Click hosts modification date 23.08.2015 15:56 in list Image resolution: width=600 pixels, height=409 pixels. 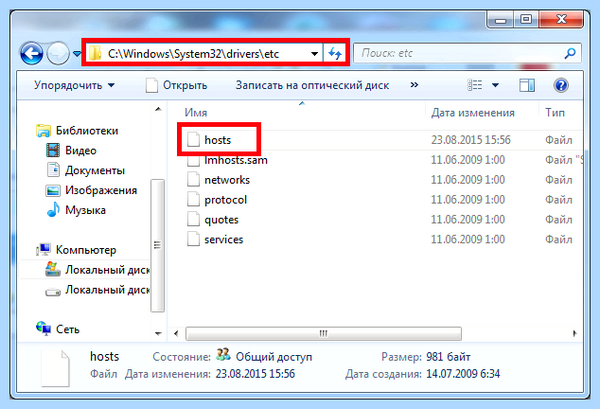[x=471, y=140]
